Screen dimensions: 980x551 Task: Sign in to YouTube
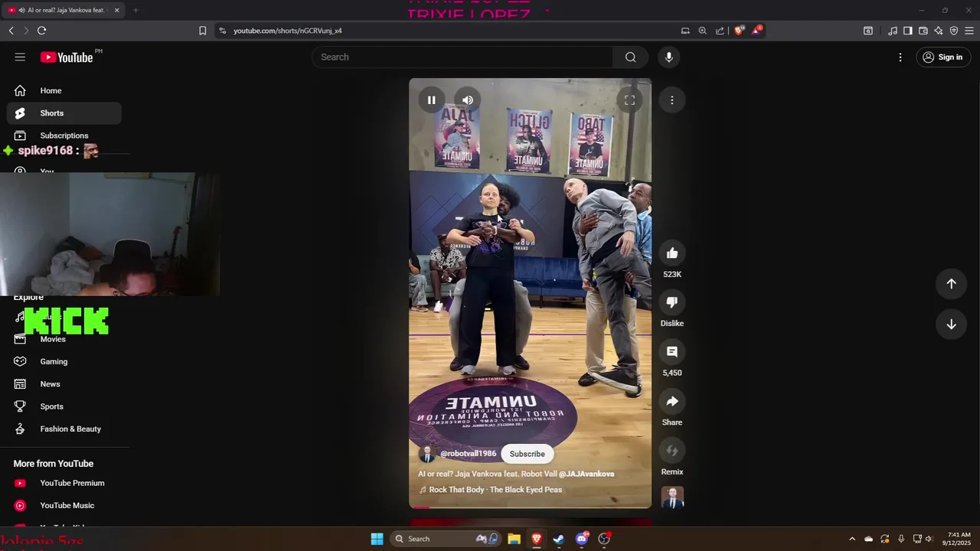tap(943, 57)
